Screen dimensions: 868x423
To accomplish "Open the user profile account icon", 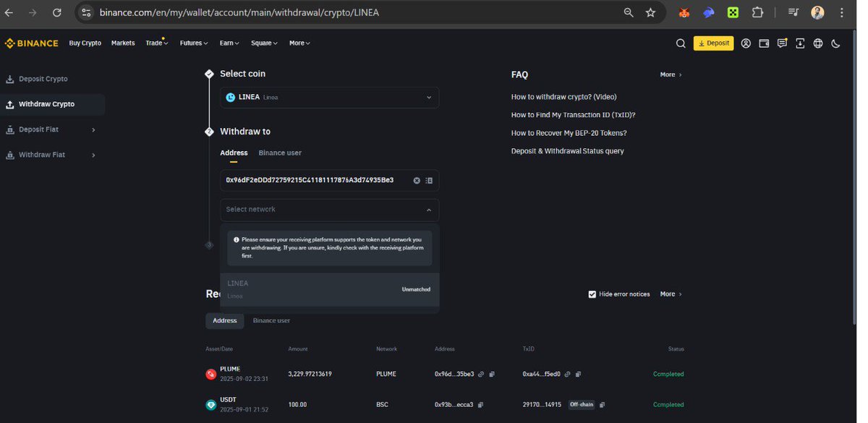I will [746, 43].
